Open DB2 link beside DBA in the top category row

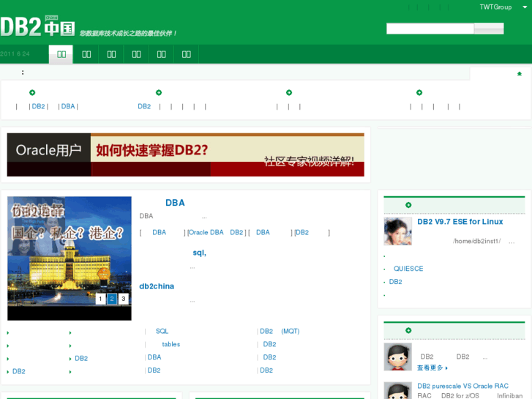(38, 106)
